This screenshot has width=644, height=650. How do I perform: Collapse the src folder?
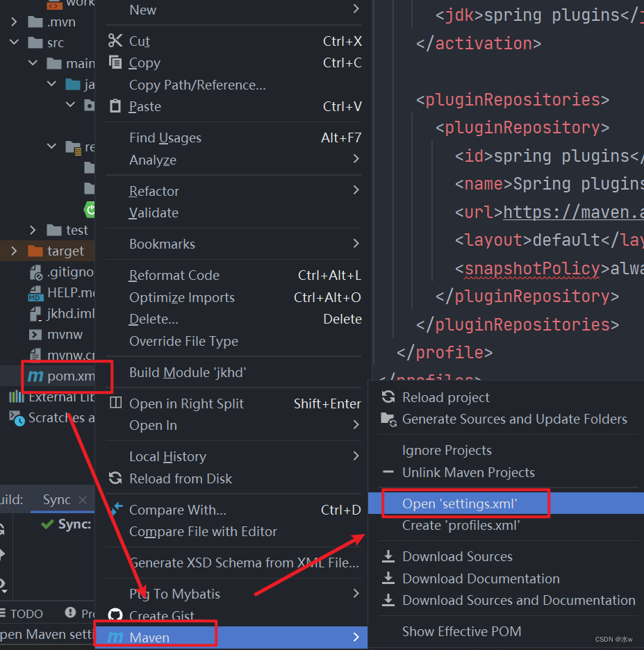pyautogui.click(x=14, y=42)
